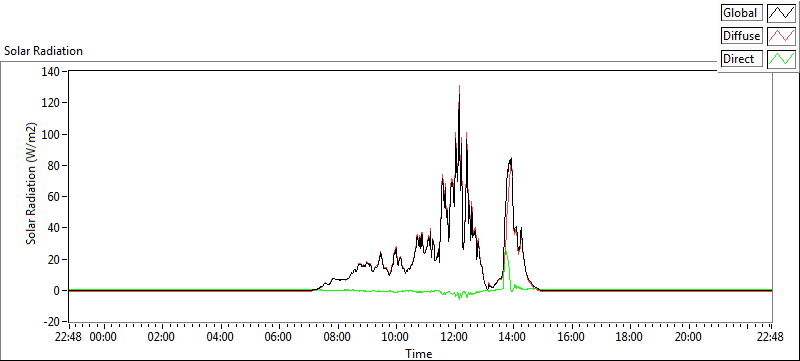The height and width of the screenshot is (361, 800).
Task: Click the Global plot legend label
Action: 742,13
